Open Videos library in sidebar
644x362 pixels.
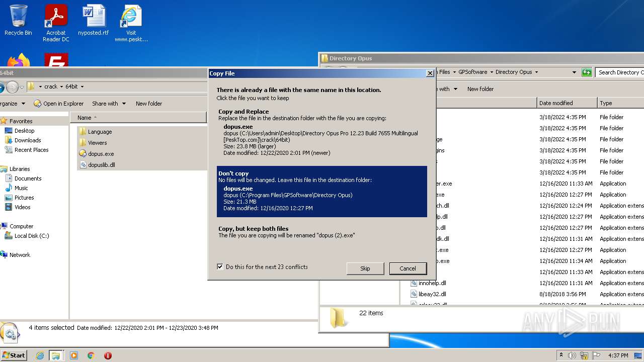click(22, 207)
